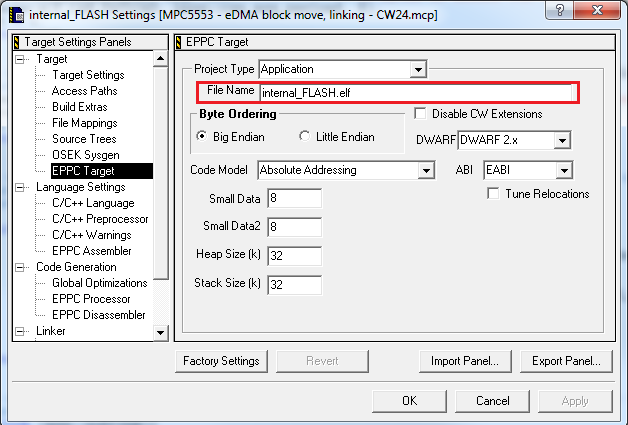Collapse the Linker tree group
This screenshot has height=425, width=628.
click(20, 332)
